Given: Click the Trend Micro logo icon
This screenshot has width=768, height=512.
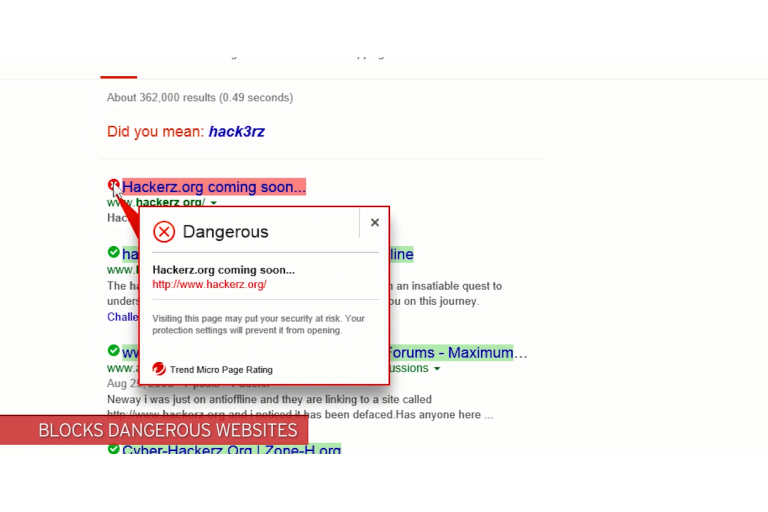Looking at the screenshot, I should (x=159, y=369).
